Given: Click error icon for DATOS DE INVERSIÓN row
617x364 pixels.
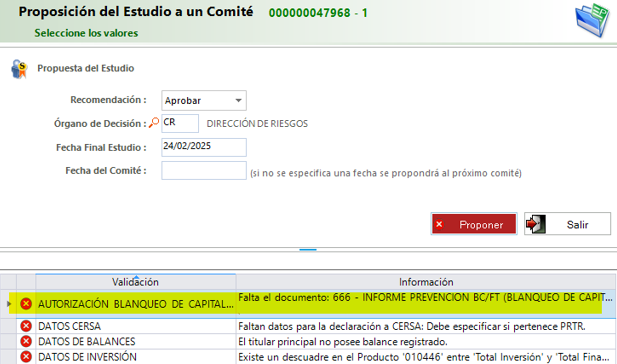Looking at the screenshot, I should click(26, 357).
